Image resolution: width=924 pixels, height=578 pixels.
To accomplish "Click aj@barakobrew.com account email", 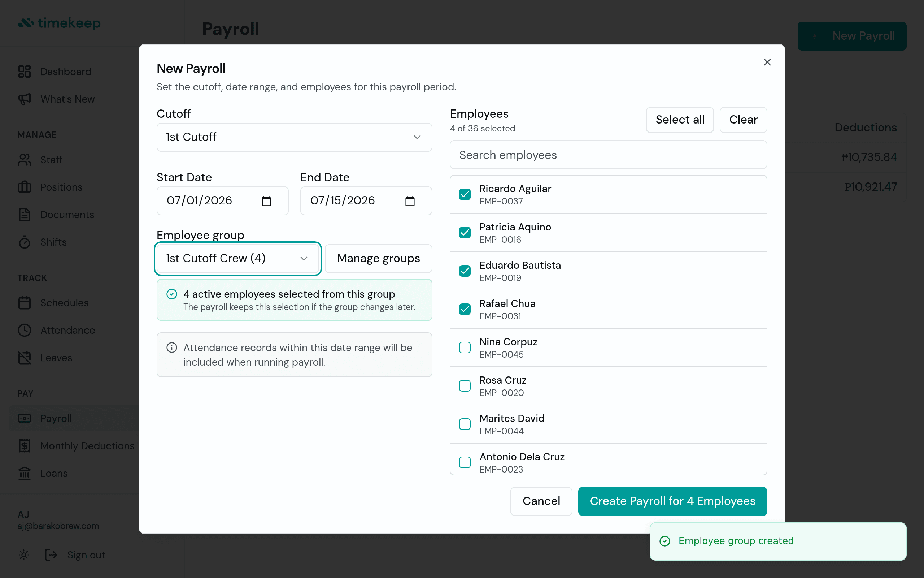I will point(58,526).
